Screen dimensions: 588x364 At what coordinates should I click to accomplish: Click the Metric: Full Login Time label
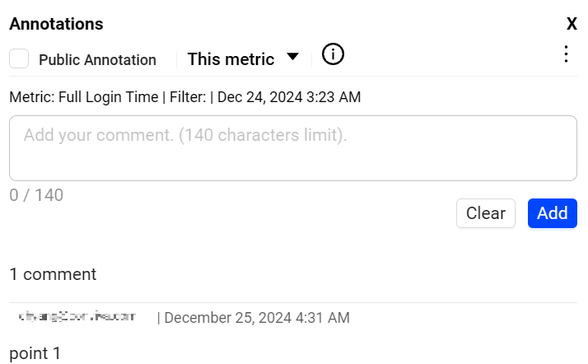tap(83, 97)
